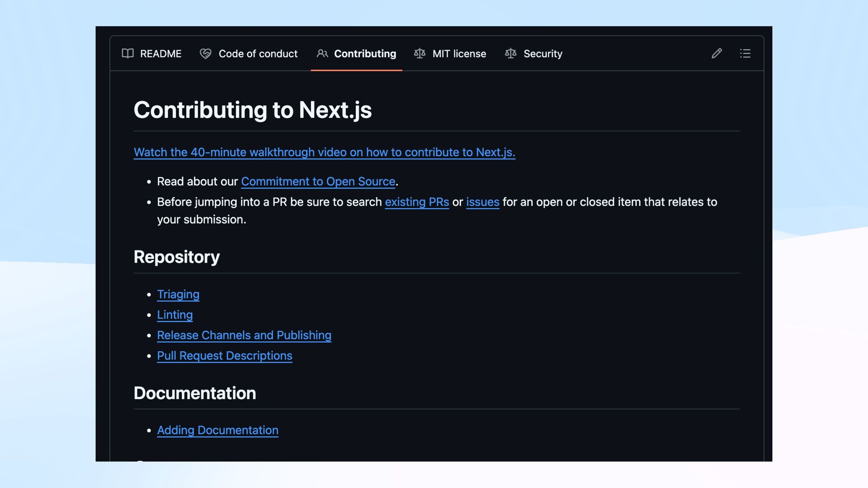Open the Adding Documentation link
This screenshot has height=488, width=868.
[217, 431]
